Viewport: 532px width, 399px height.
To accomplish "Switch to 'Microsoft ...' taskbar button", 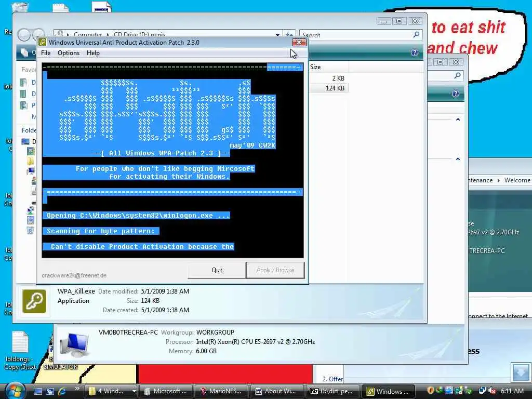I will (x=166, y=391).
